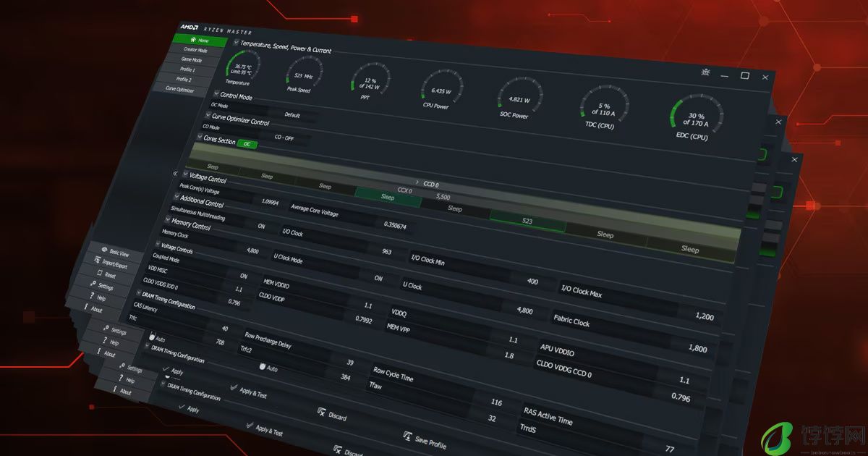Click Average Core Voltage value 0.350674
The height and width of the screenshot is (456, 868).
[x=393, y=225]
